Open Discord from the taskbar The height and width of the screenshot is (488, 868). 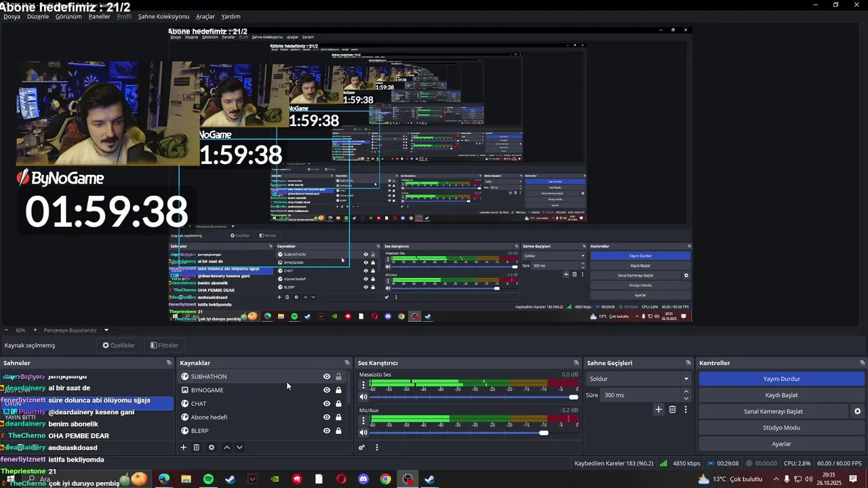(363, 479)
